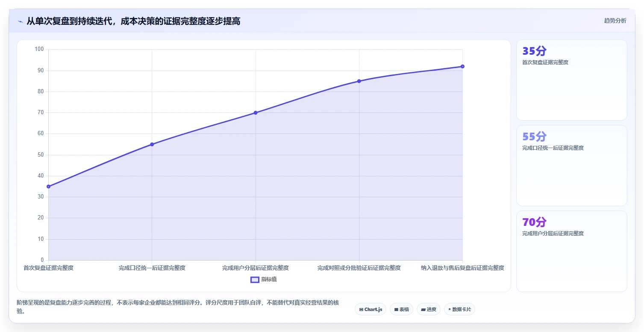Click the chart point for 完成口径统一后证据完整度

tap(152, 144)
